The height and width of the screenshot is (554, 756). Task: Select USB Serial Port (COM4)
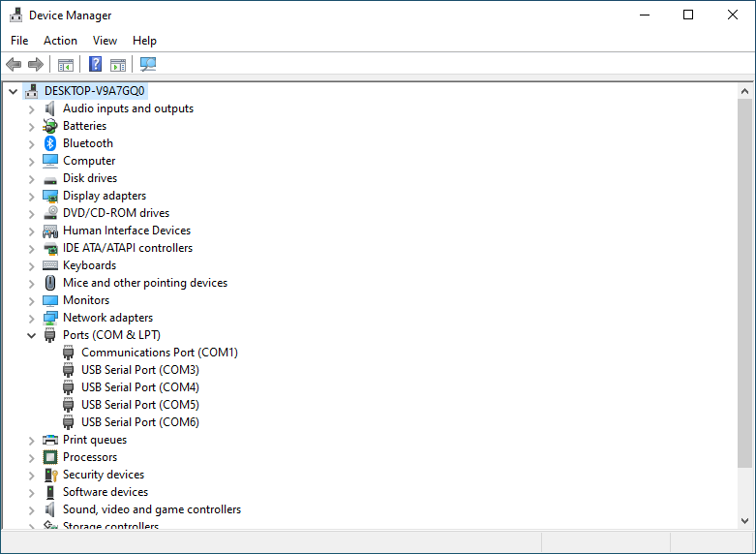[x=140, y=387]
